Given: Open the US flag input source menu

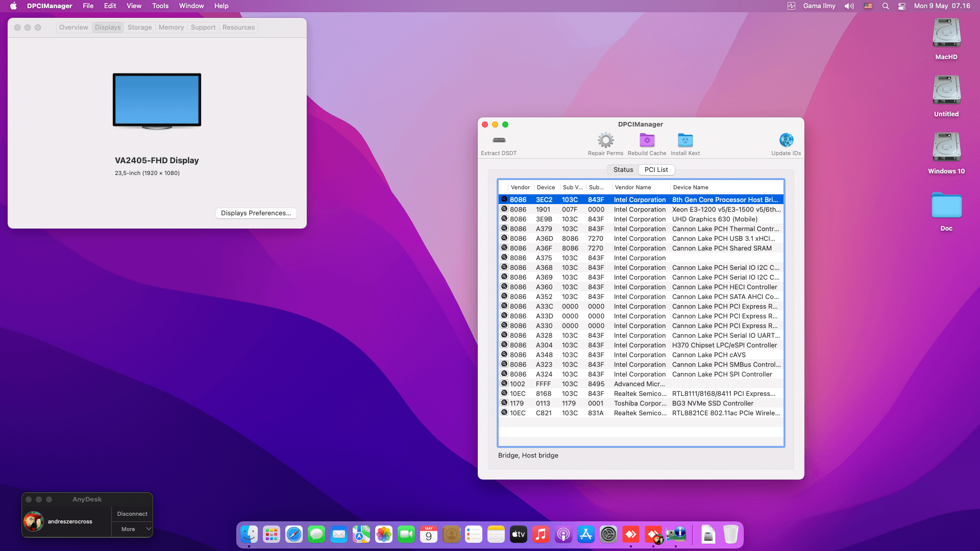Looking at the screenshot, I should pos(868,6).
